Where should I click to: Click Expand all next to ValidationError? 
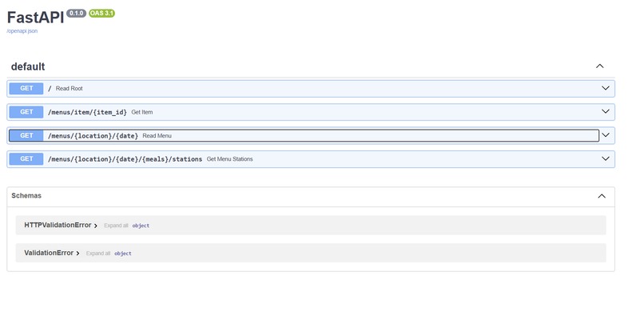pyautogui.click(x=98, y=254)
